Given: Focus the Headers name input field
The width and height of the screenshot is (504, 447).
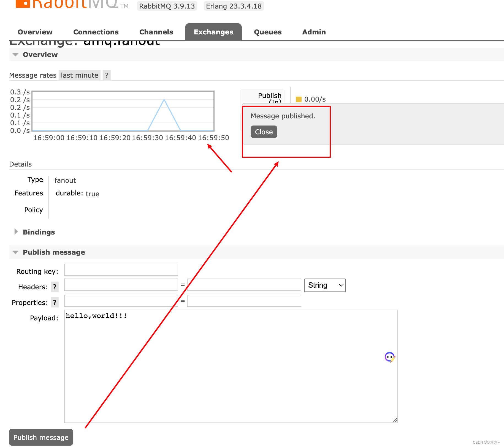Looking at the screenshot, I should click(121, 285).
